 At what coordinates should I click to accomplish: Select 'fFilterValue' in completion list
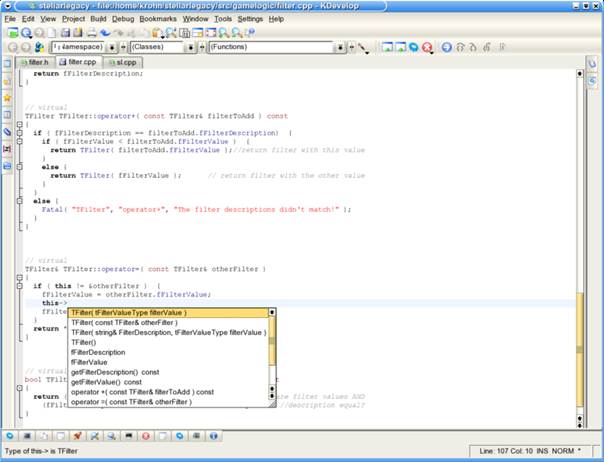tap(168, 362)
